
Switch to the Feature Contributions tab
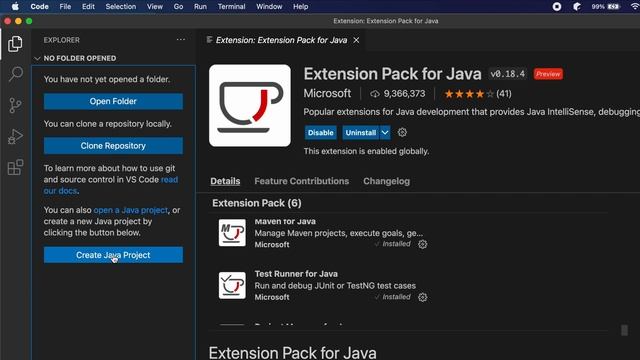302,181
